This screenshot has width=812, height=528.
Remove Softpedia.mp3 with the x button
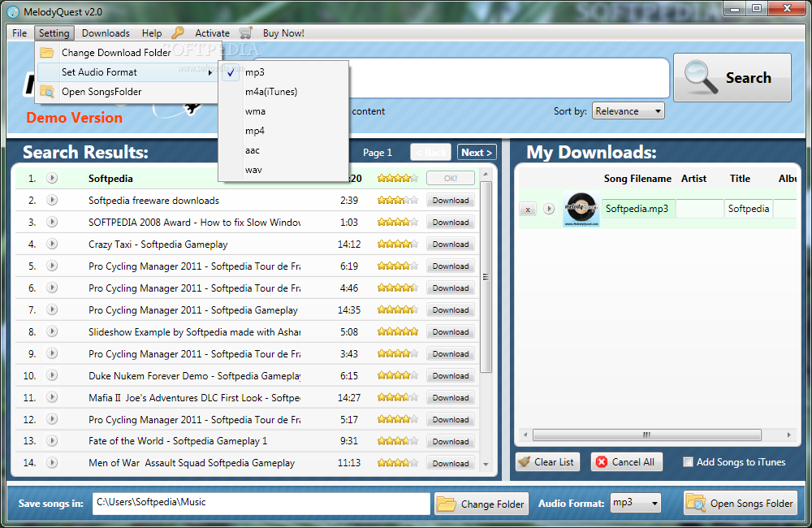point(528,210)
